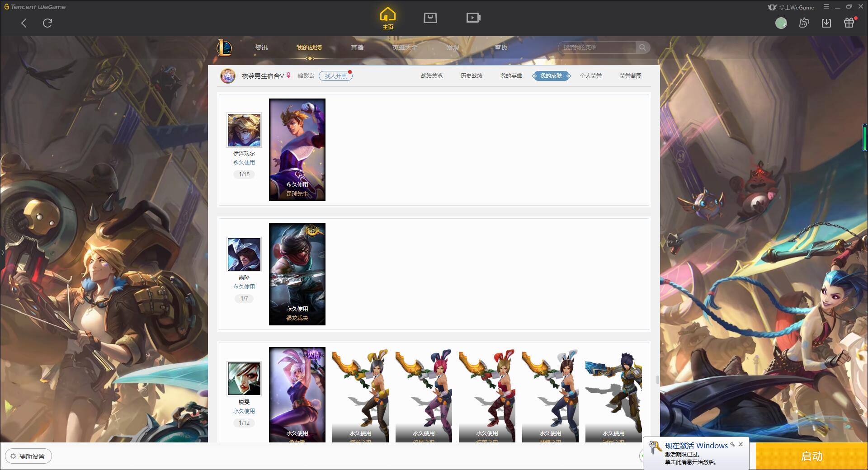Click 现在激活 Windows link

tap(696, 446)
